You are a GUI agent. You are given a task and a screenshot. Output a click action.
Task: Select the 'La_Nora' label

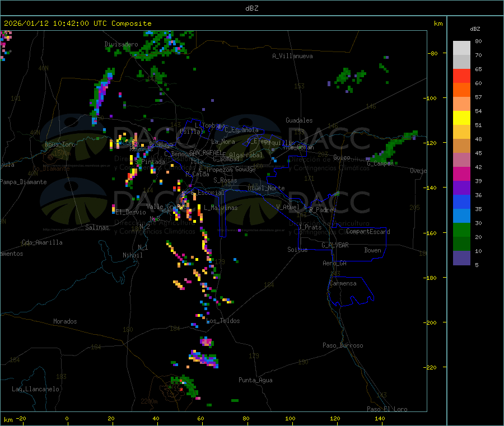[x=223, y=142]
